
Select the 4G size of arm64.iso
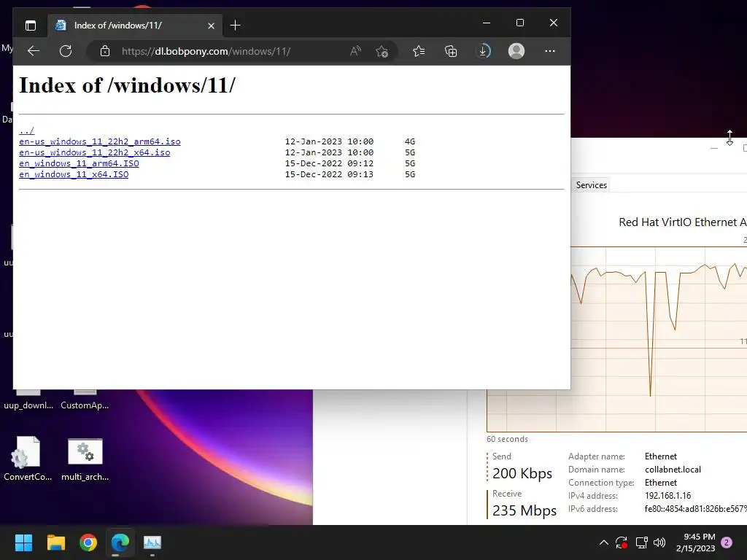click(410, 141)
